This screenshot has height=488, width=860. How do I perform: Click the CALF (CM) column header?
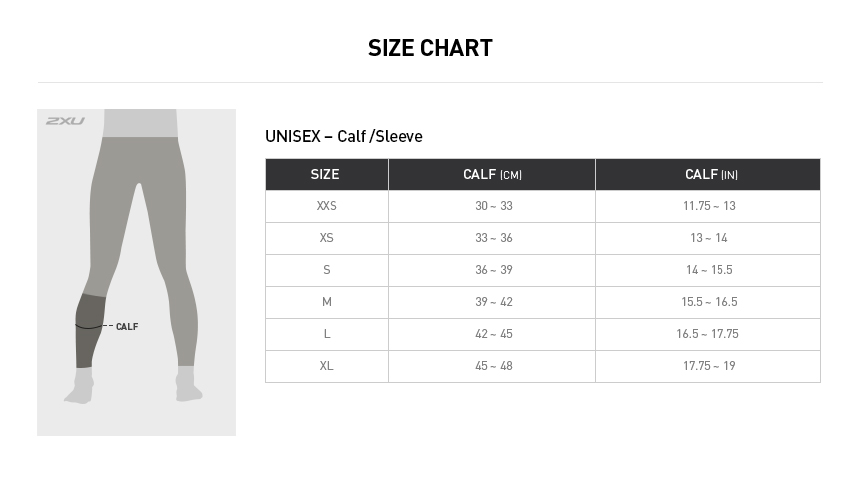[492, 174]
